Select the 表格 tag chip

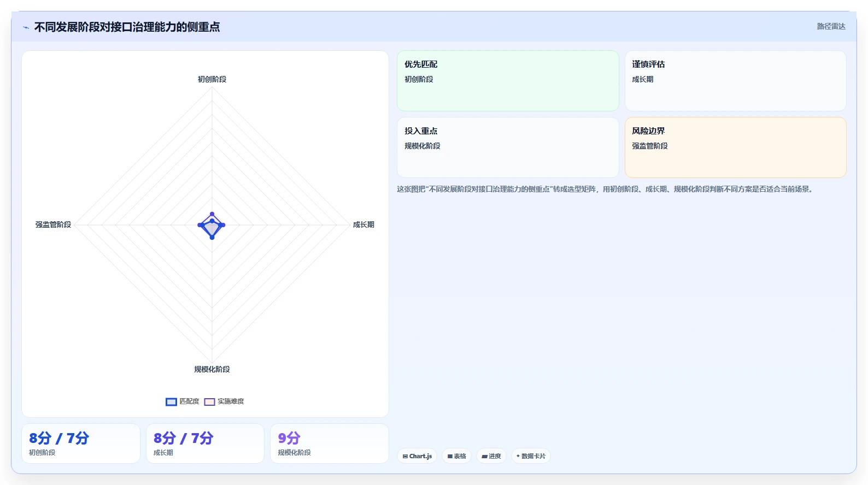[457, 456]
